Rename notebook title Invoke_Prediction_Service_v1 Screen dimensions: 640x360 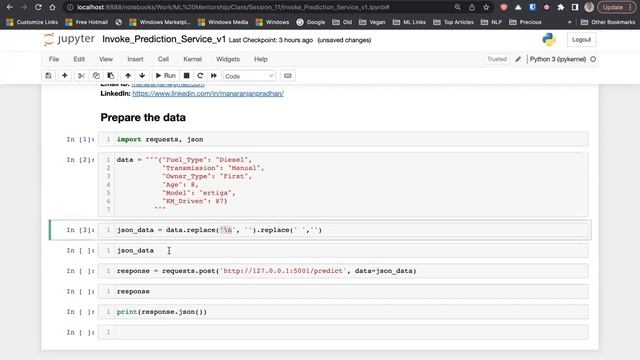point(164,39)
